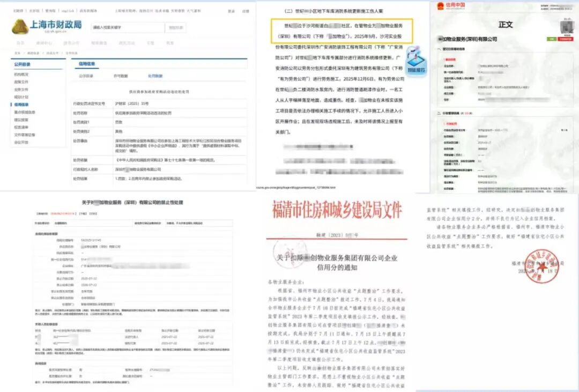Click the 信用中国 national emblem logo

(x=441, y=5)
